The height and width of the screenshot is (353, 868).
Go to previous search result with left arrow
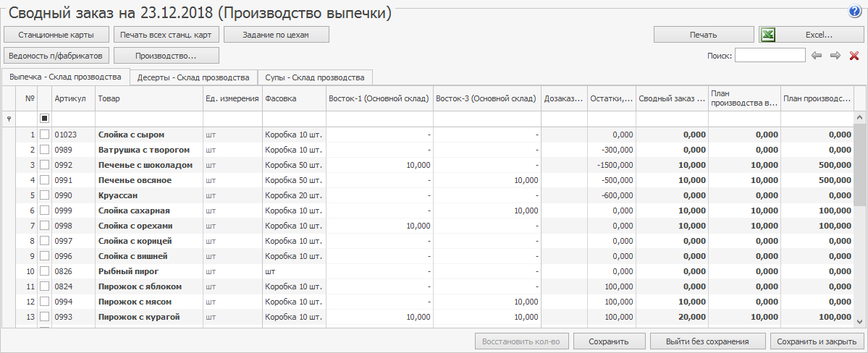click(x=817, y=56)
